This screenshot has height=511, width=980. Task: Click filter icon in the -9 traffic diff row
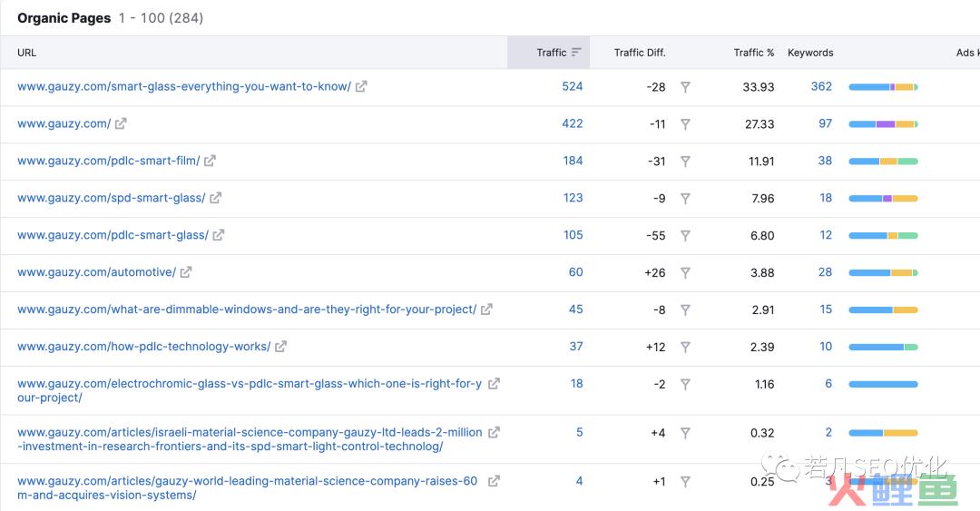pyautogui.click(x=686, y=198)
